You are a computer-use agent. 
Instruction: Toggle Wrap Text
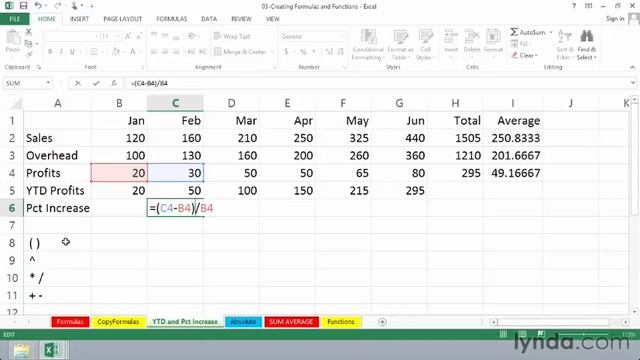point(232,36)
